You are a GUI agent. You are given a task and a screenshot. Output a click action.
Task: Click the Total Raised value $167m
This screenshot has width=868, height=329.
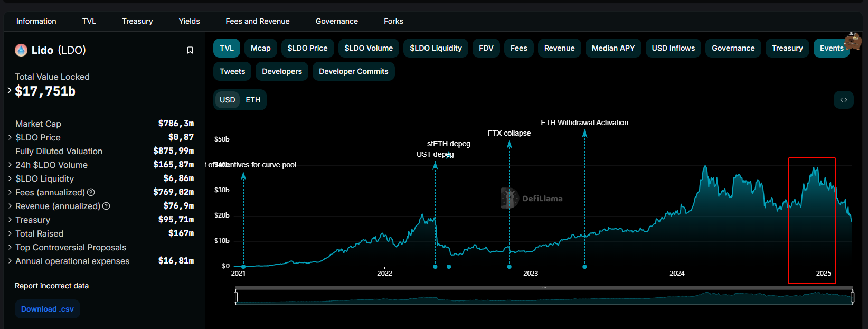point(181,233)
